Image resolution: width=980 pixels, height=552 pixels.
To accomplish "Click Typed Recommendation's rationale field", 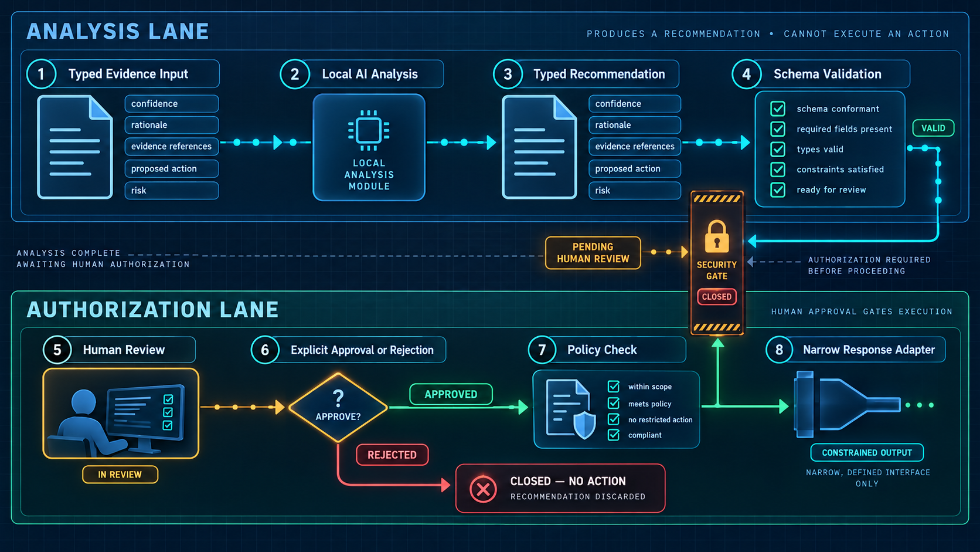I will pyautogui.click(x=635, y=125).
